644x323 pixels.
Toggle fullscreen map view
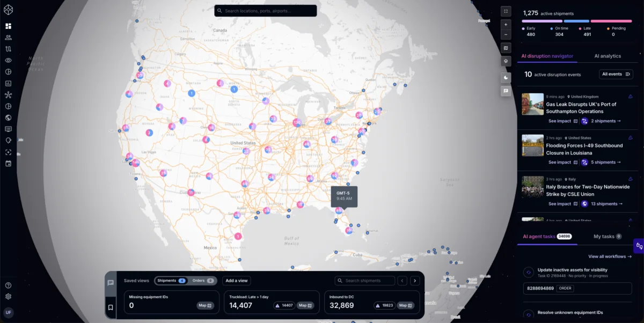(x=506, y=11)
